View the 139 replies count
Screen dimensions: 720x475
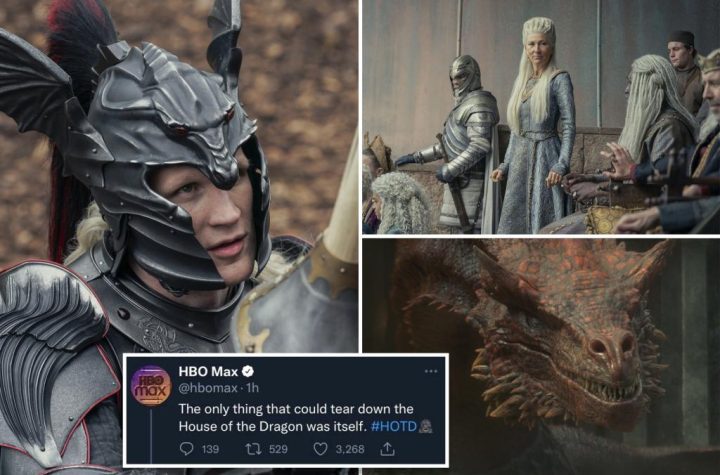point(210,449)
